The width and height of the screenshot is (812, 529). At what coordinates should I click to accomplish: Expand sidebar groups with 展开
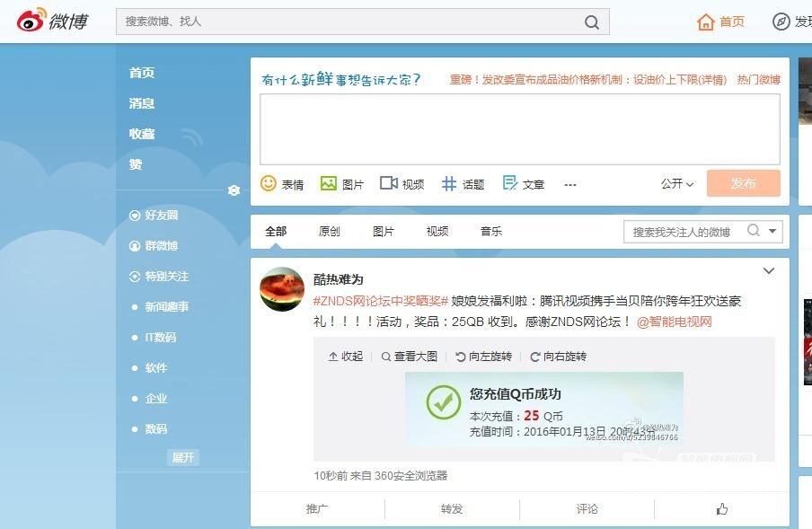click(183, 457)
